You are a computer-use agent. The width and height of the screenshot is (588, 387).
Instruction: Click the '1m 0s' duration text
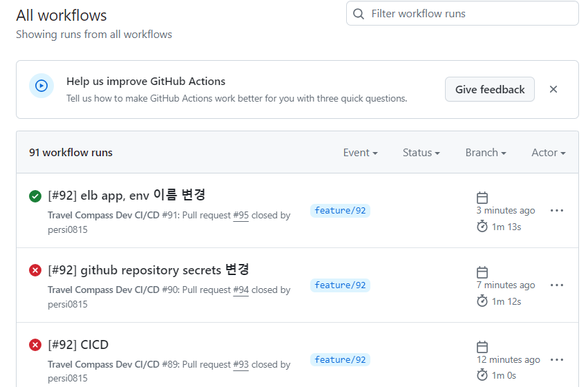(x=504, y=375)
